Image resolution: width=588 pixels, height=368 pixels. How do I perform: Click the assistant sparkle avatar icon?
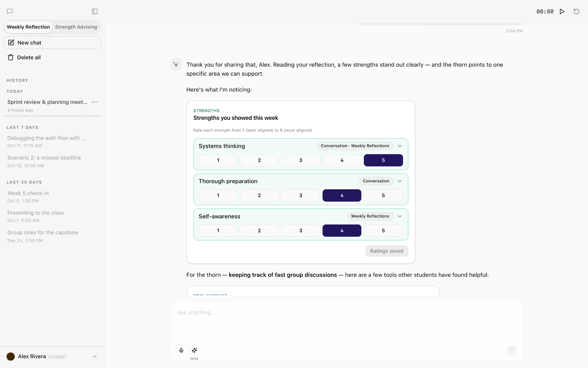(x=176, y=64)
